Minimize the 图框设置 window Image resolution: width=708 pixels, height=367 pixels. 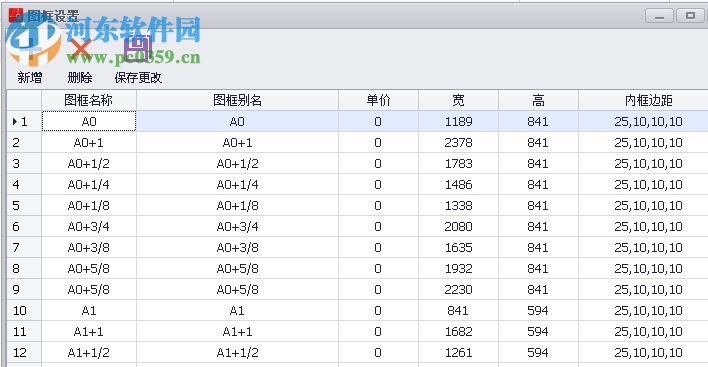pos(659,16)
